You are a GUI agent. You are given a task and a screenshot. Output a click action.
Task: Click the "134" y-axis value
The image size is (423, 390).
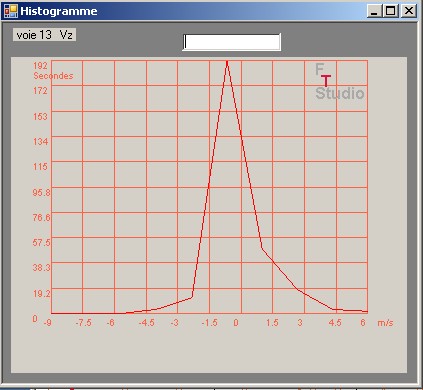pos(40,141)
